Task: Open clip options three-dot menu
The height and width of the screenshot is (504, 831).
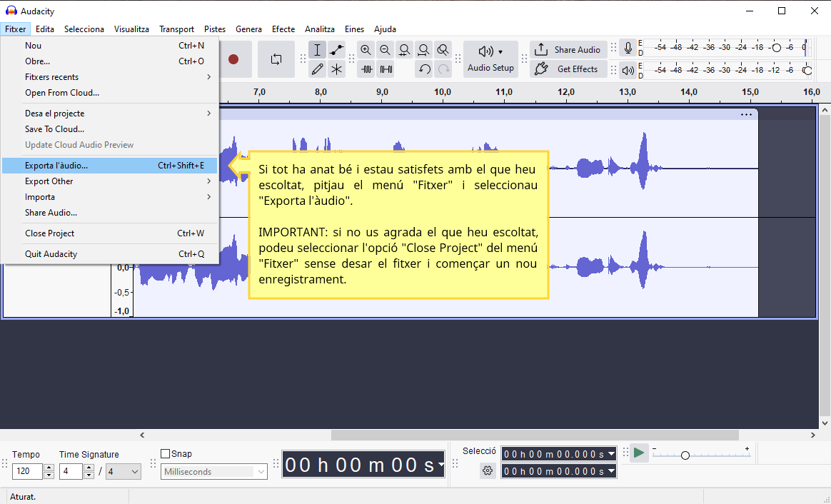Action: (746, 114)
